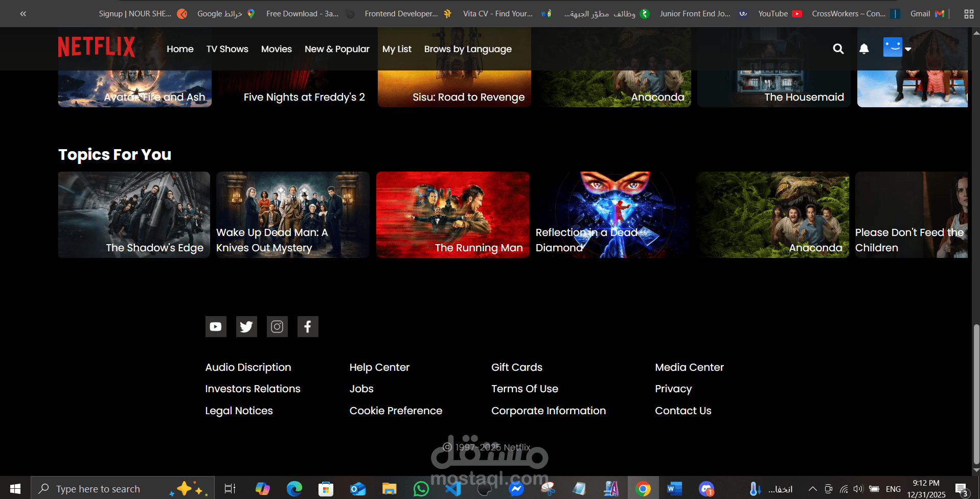The width and height of the screenshot is (980, 499).
Task: Click the Jobs footer link
Action: (x=361, y=389)
